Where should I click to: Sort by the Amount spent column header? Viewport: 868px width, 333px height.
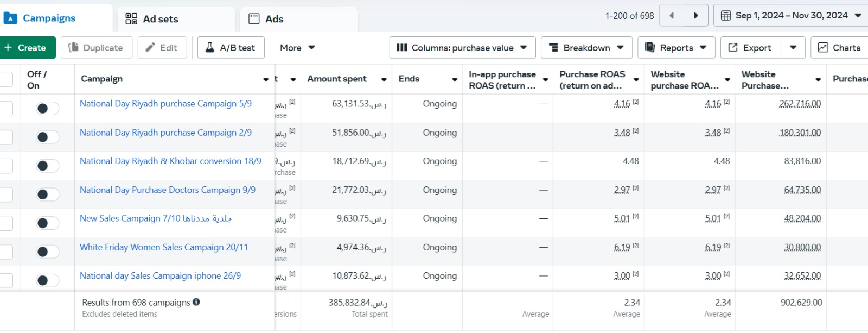coord(337,79)
